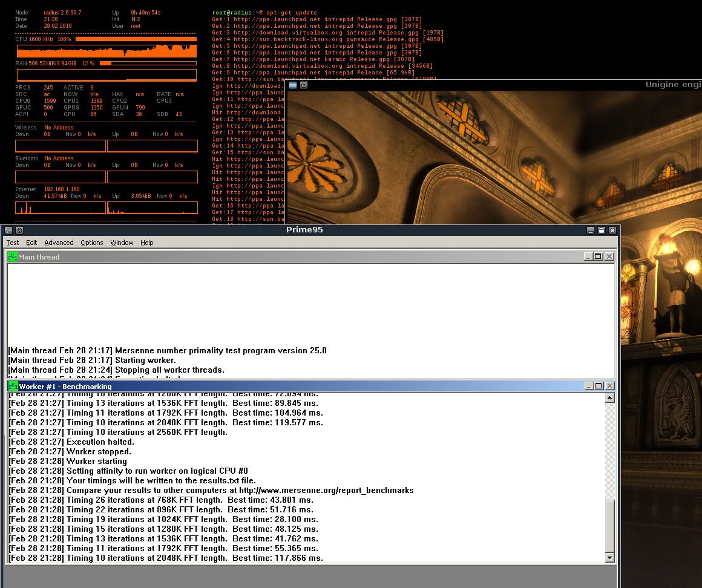
Task: Click the 'Worker #1 - Benchmarking' title text
Action: (65, 386)
